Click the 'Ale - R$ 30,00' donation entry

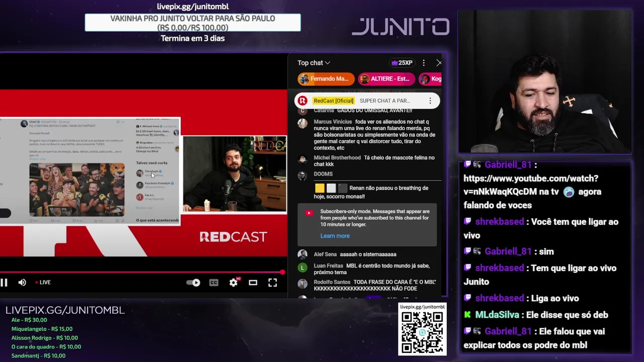coord(29,320)
